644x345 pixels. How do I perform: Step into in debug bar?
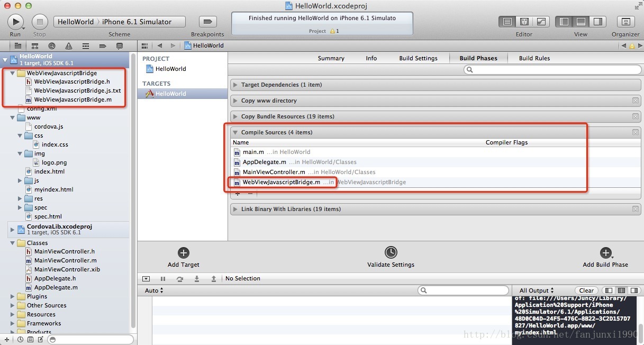coord(197,279)
